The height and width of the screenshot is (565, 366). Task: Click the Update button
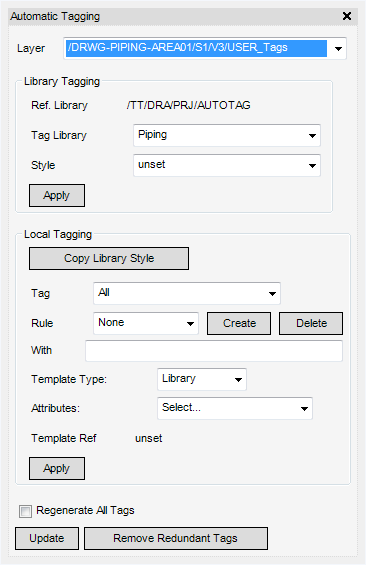(47, 538)
